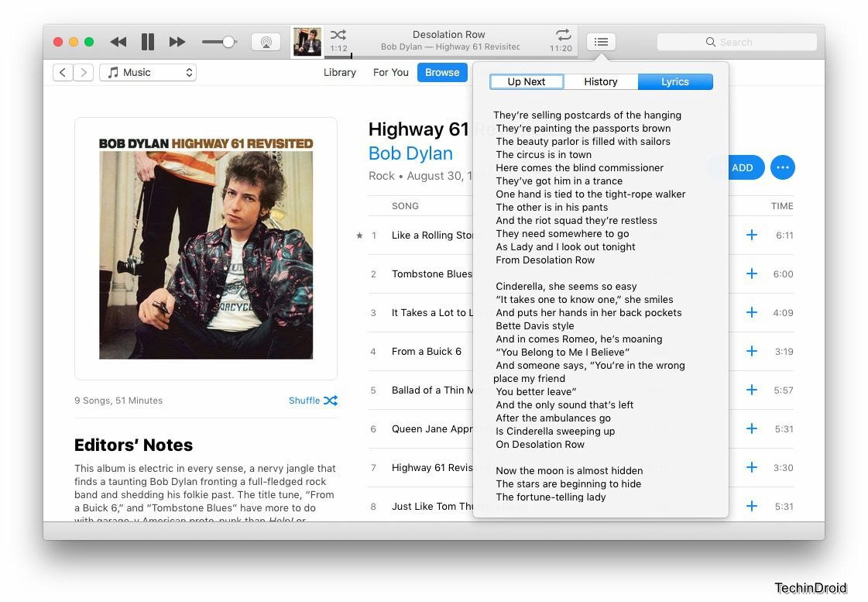868x602 pixels.
Task: Click the Desolation Row now playing title
Action: [449, 34]
